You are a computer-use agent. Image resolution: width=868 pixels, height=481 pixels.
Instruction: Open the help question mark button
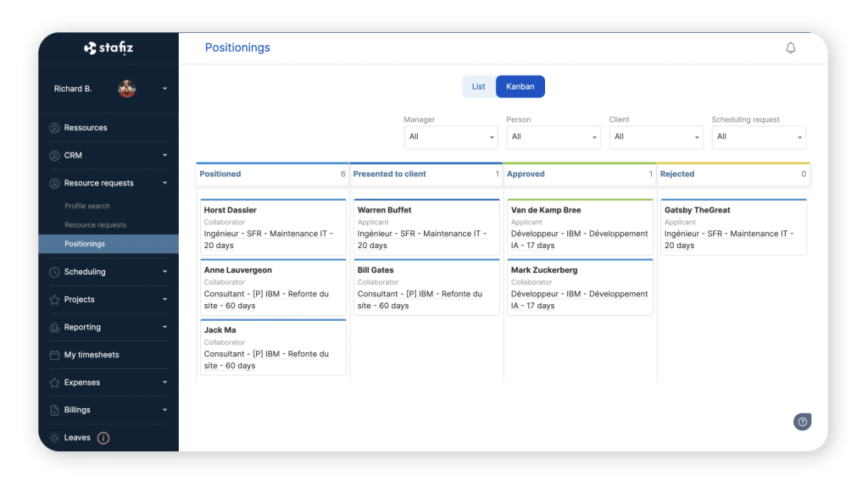(802, 422)
